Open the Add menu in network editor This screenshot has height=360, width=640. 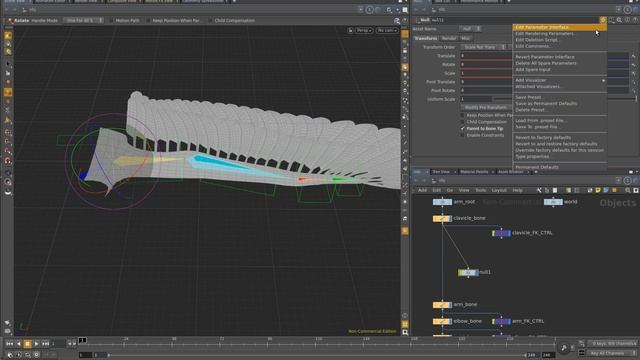pos(422,191)
